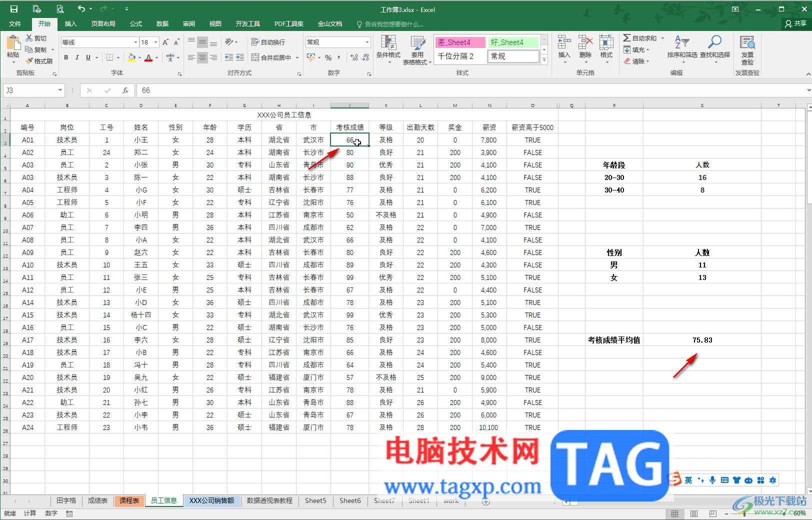The image size is (812, 520).
Task: Add a new sheet with plus button
Action: tap(485, 501)
